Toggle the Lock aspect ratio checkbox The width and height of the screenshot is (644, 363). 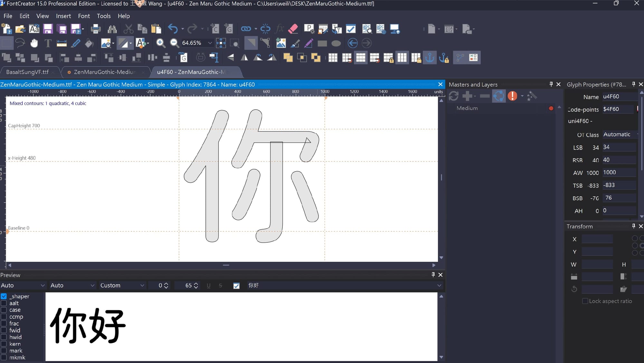click(x=585, y=301)
